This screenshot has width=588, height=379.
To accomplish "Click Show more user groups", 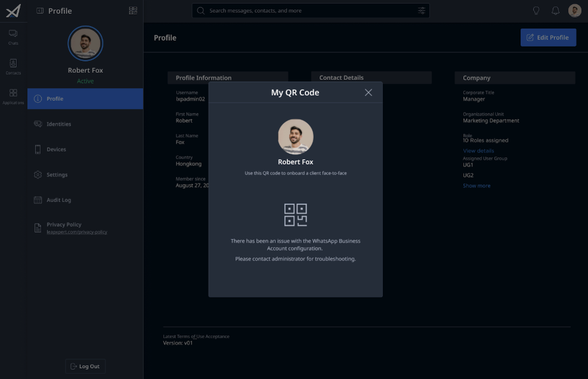I will pos(476,185).
